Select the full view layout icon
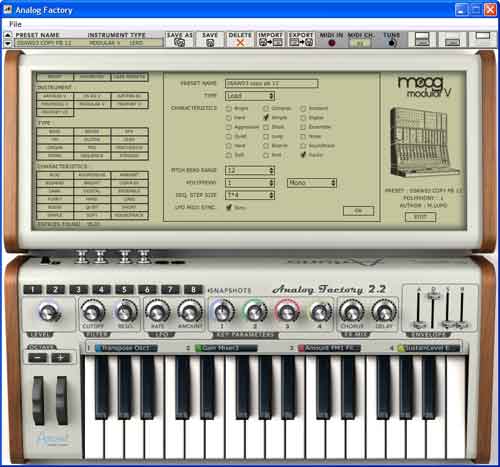Image resolution: width=500 pixels, height=467 pixels. [x=422, y=39]
